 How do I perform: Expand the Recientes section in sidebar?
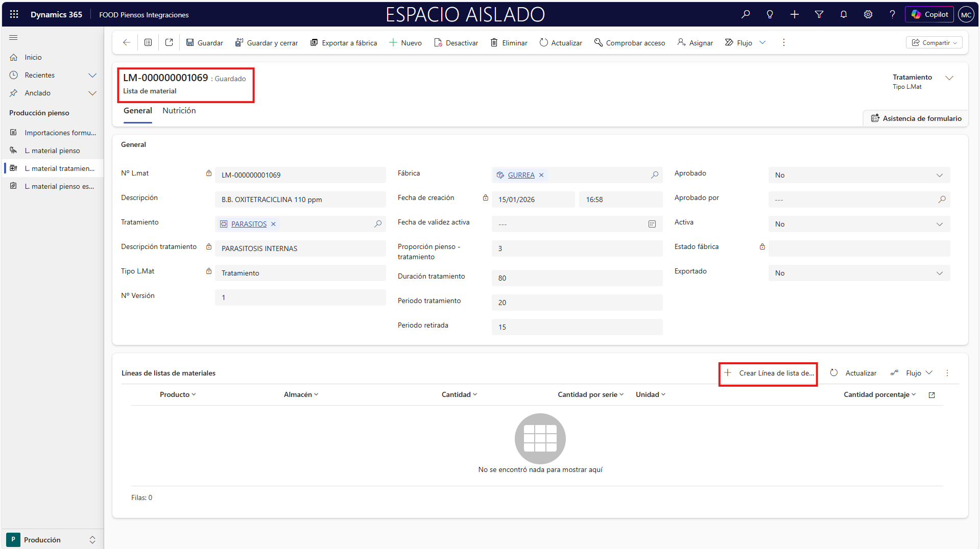[92, 76]
